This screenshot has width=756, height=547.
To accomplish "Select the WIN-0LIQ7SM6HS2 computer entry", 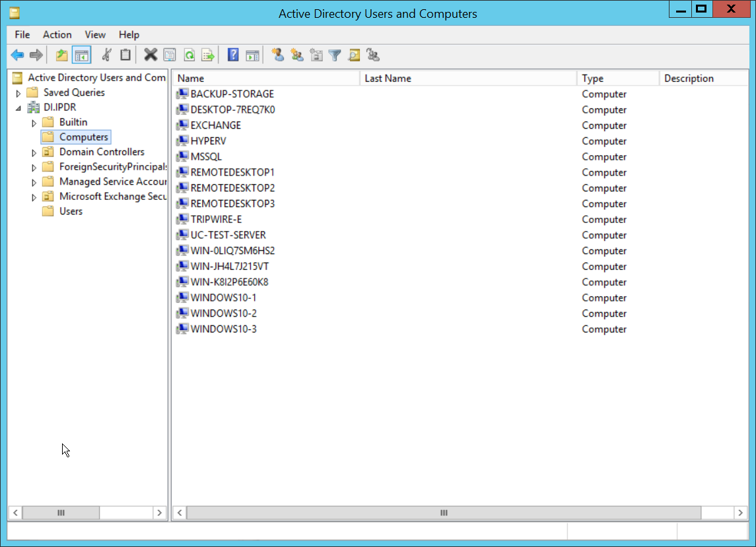I will tap(232, 251).
